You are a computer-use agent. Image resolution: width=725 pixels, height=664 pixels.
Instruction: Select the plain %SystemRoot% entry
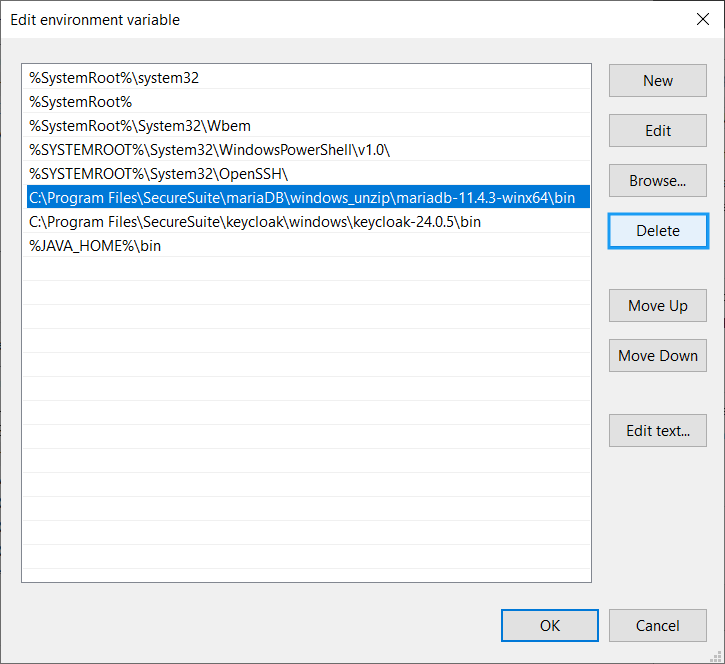pos(308,102)
